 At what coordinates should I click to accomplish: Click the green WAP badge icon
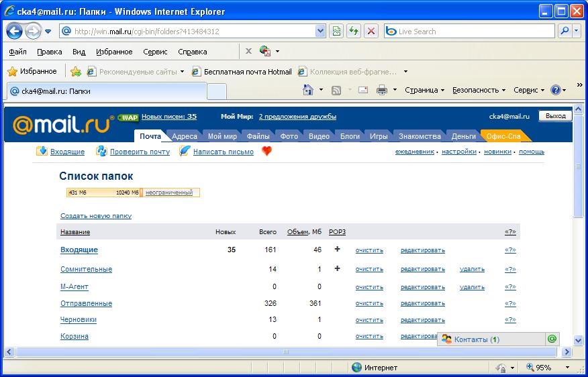point(128,117)
